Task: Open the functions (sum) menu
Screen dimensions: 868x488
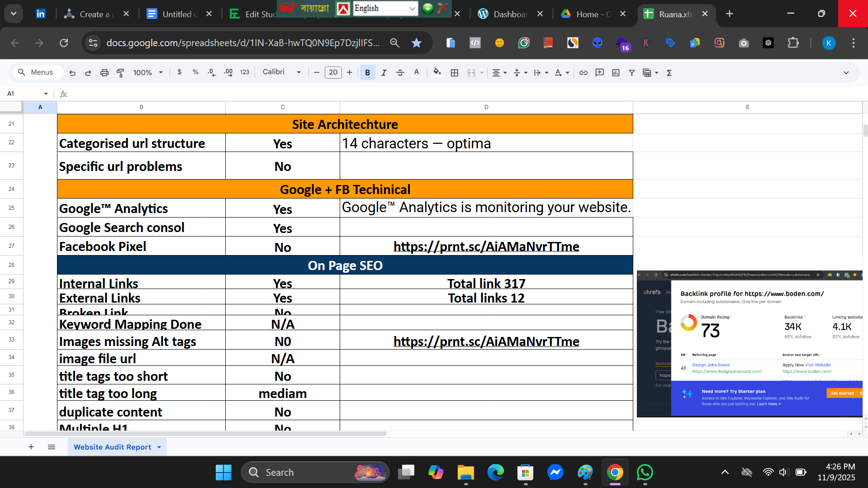Action: coord(669,72)
